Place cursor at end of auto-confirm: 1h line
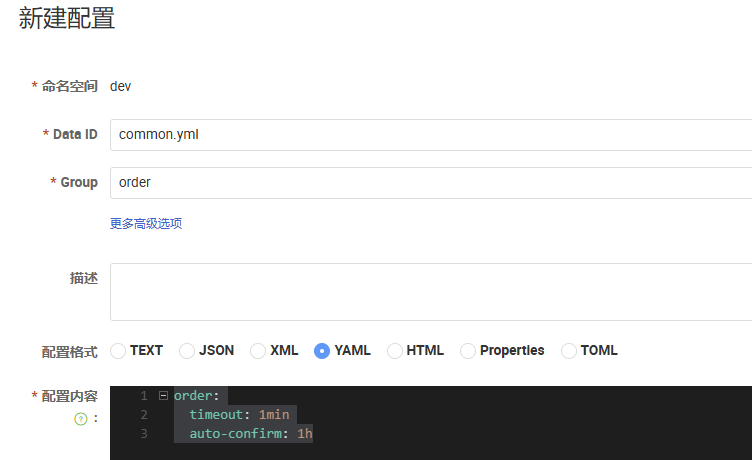This screenshot has height=460, width=752. 313,434
